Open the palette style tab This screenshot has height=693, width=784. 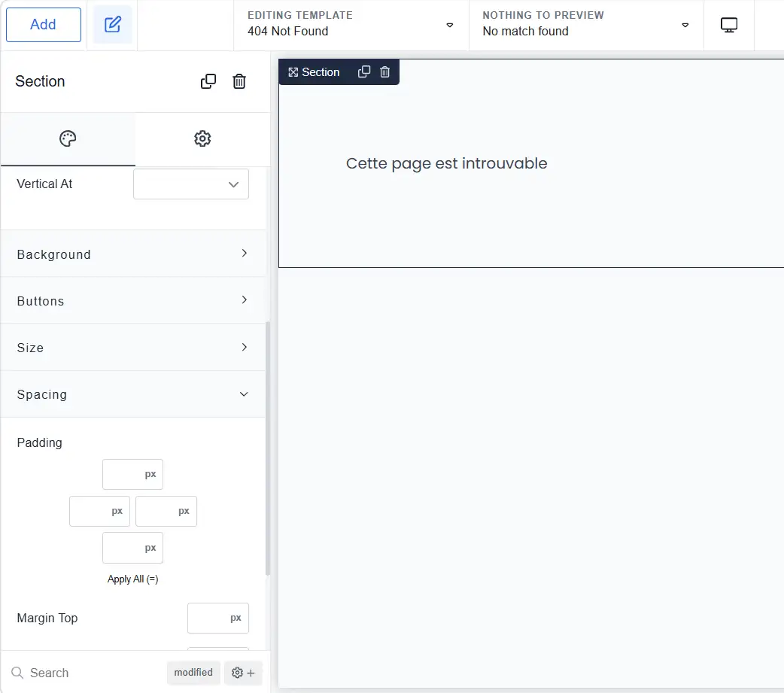[x=68, y=138]
